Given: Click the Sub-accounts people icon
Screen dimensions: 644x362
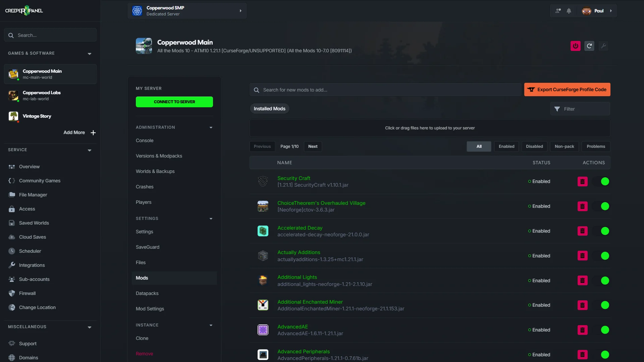Looking at the screenshot, I should coord(12,279).
